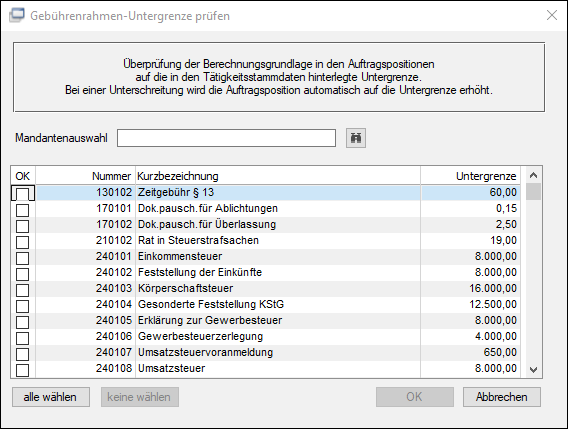Tick checkbox for Gewerbesteuerzerlegung row

coord(22,338)
